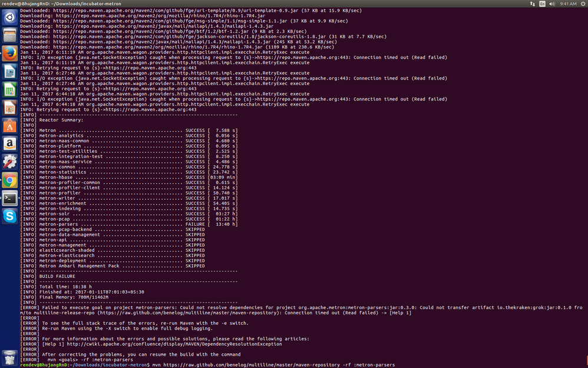Open the network connections indicator menu

[x=533, y=4]
